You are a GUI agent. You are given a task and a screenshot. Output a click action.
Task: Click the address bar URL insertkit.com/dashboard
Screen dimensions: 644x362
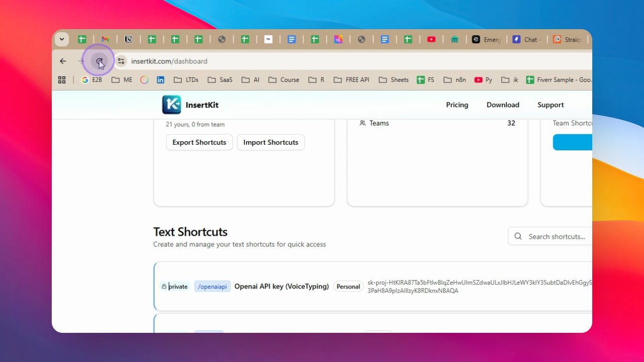(x=169, y=61)
